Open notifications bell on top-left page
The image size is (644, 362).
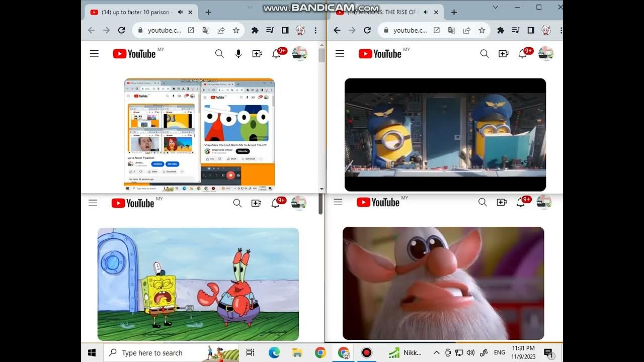[276, 54]
